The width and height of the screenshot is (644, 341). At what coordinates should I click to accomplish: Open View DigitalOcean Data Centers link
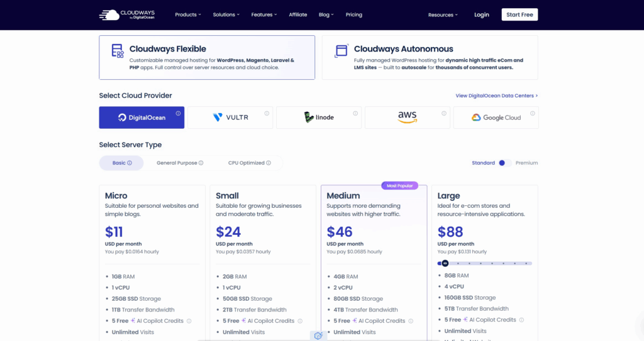pos(496,96)
